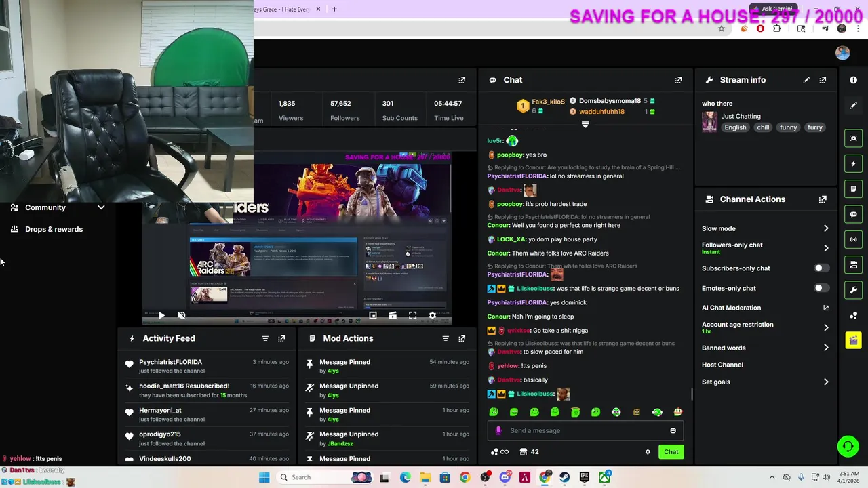Expand Banned words settings
The width and height of the screenshot is (868, 488).
[x=826, y=348]
